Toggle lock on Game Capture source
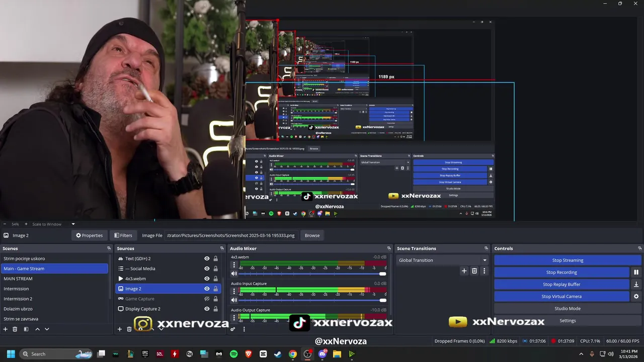 click(215, 299)
